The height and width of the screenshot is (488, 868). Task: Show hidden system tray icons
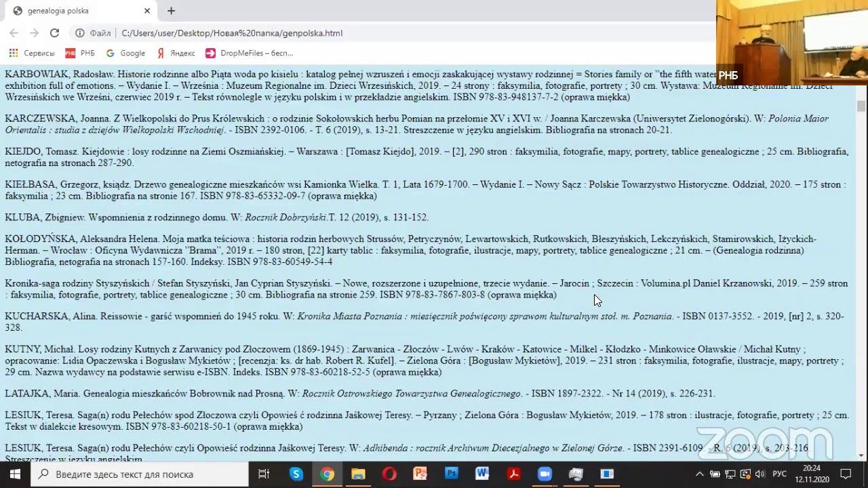(700, 474)
